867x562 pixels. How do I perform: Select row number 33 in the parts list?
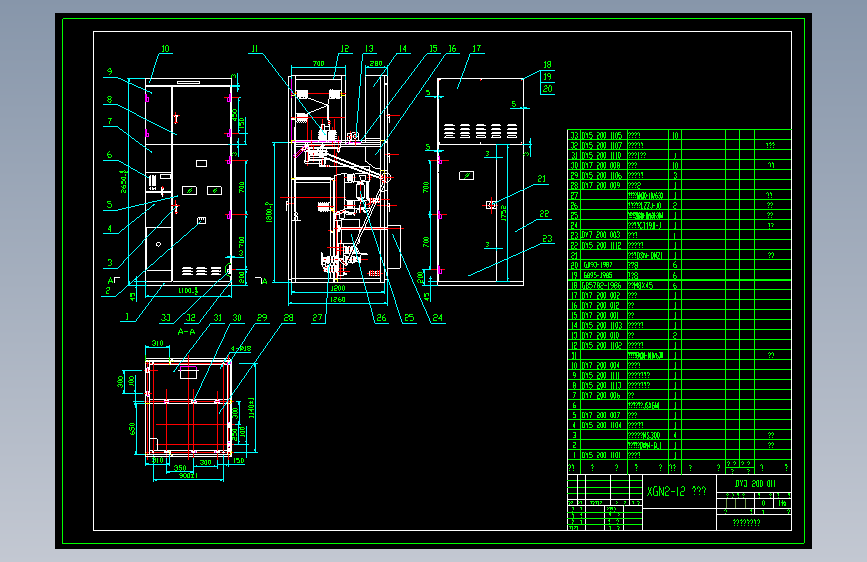[x=574, y=135]
